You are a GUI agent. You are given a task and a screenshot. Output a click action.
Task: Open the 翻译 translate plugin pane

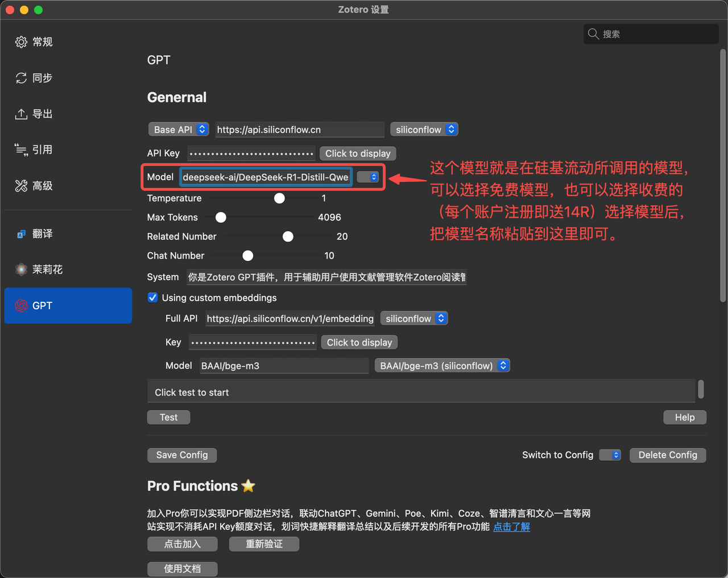tap(68, 234)
